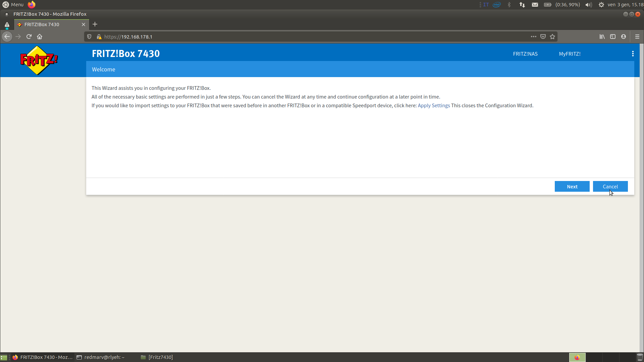Open the system Menu in the top panel

coord(13,5)
